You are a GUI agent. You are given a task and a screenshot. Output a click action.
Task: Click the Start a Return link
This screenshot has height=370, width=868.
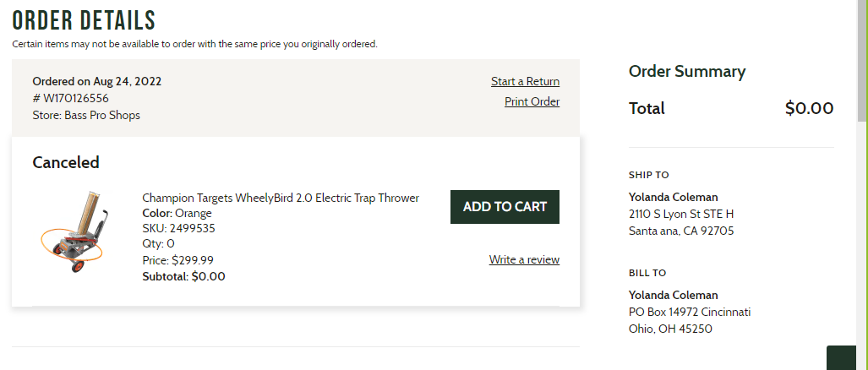525,81
